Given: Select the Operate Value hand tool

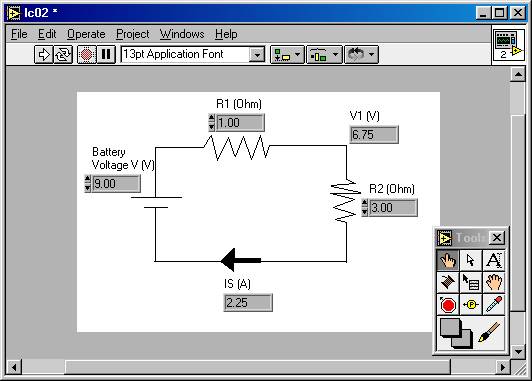Looking at the screenshot, I should coord(448,261).
